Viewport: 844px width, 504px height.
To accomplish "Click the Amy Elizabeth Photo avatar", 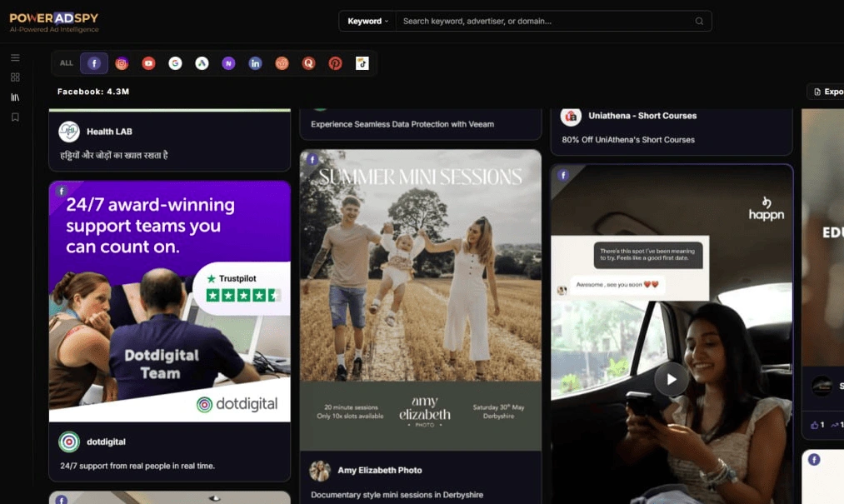I will (x=320, y=471).
